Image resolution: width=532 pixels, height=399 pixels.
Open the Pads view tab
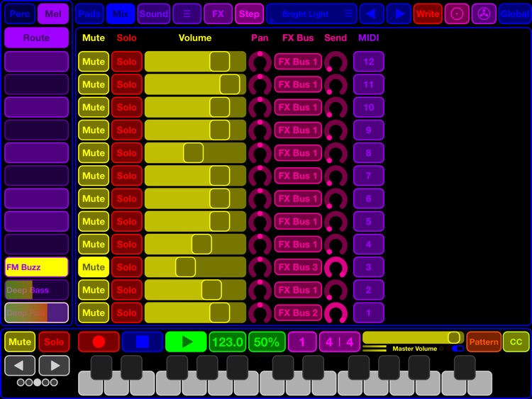click(89, 14)
